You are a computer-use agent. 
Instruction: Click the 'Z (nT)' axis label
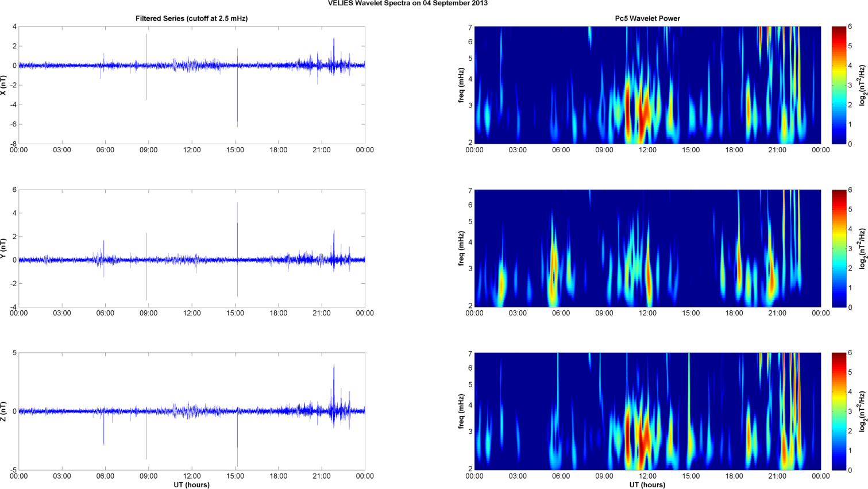point(4,411)
